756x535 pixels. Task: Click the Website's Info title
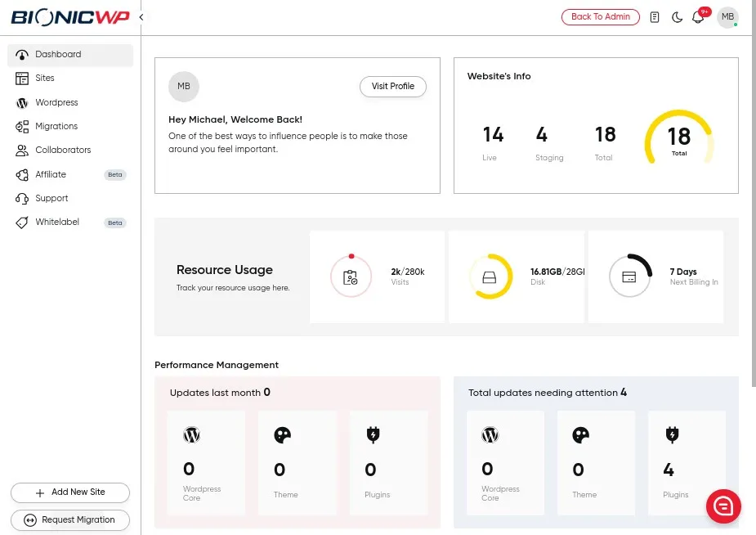tap(499, 76)
